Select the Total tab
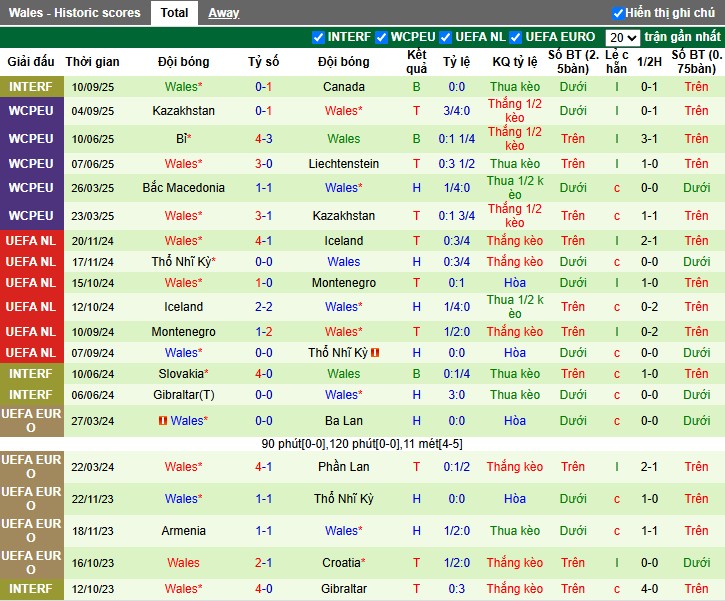The width and height of the screenshot is (725, 601). pos(174,13)
